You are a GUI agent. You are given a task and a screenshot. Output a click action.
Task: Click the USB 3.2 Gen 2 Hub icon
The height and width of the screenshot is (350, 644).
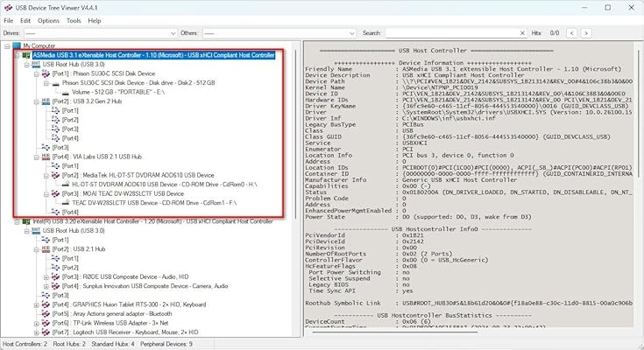[46, 101]
